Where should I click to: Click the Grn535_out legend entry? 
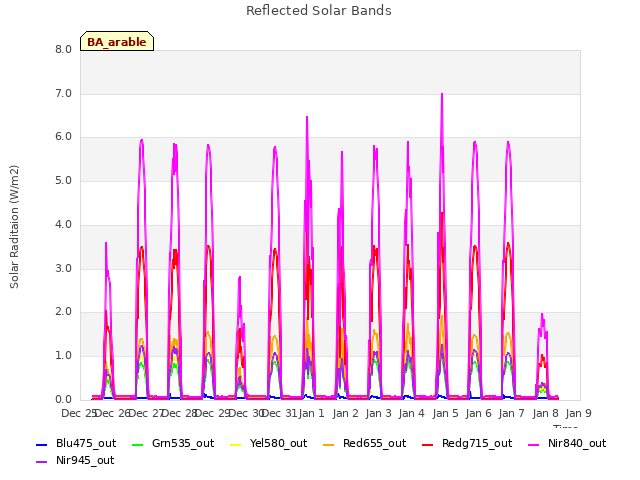[173, 444]
